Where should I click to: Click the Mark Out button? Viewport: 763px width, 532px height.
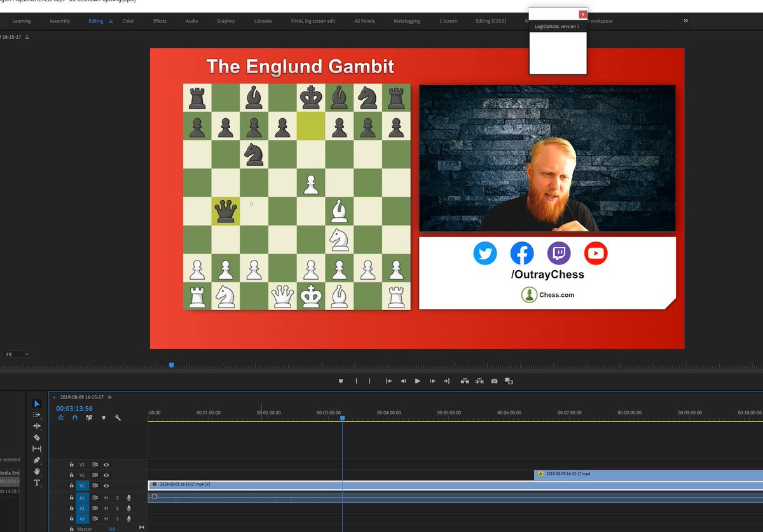[369, 381]
